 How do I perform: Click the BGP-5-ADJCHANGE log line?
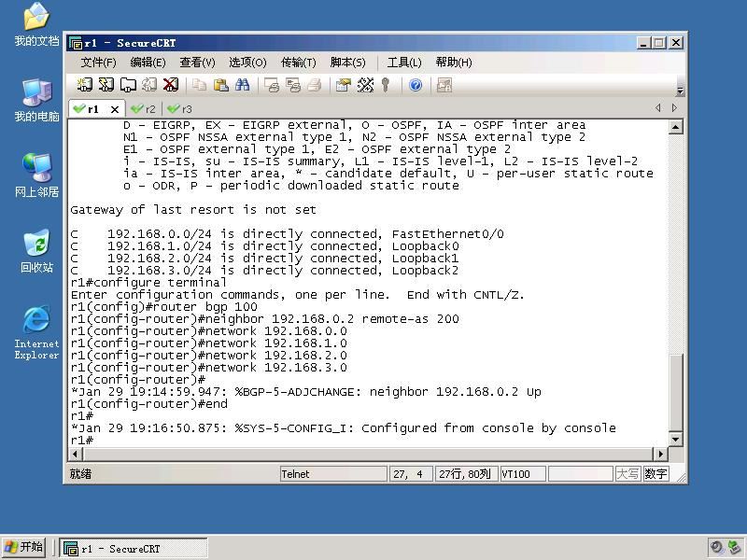306,392
